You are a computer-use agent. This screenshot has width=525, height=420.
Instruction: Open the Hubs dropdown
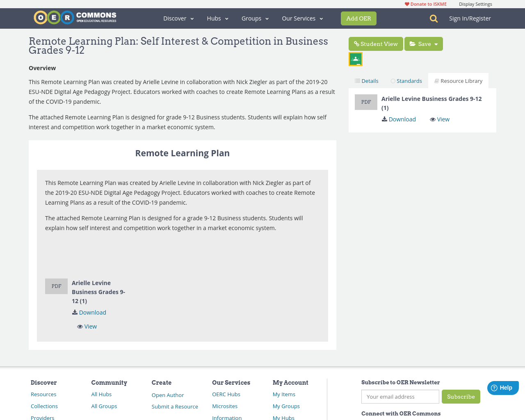pos(217,18)
